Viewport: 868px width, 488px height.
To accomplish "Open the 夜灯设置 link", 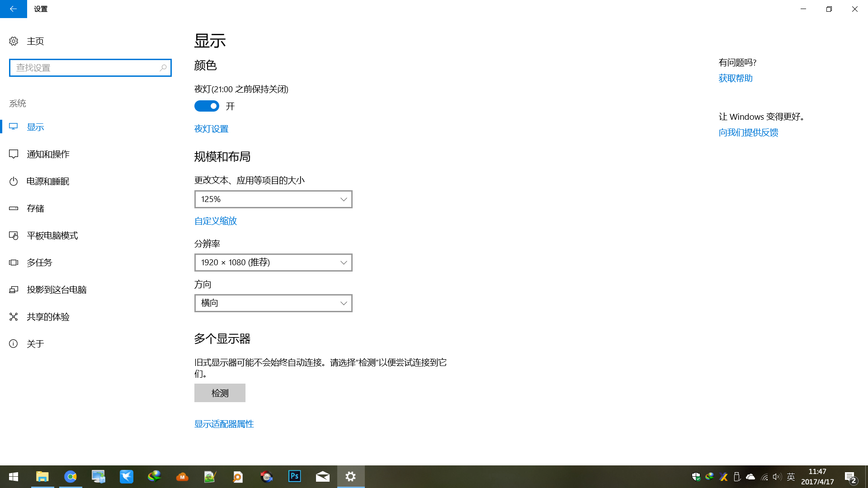I will 211,129.
